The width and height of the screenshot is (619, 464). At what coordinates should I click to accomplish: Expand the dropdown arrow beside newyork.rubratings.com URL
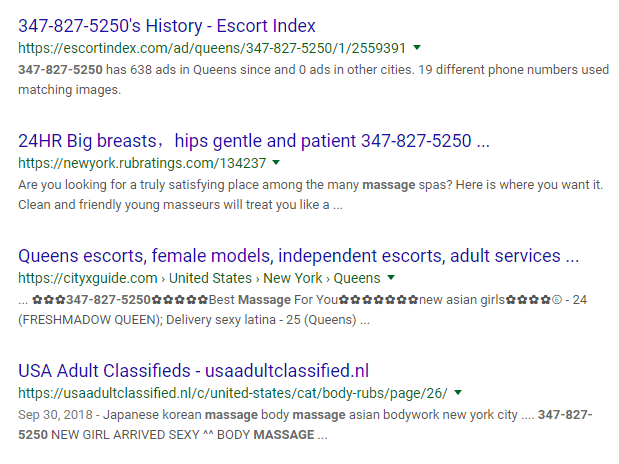[x=276, y=162]
